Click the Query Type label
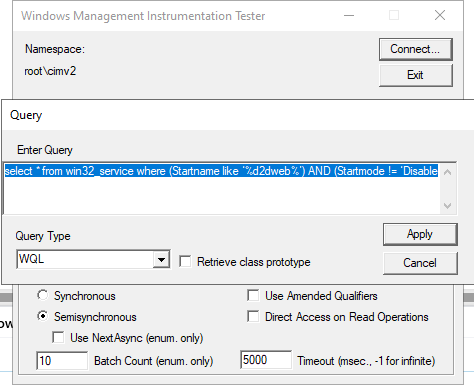The width and height of the screenshot is (474, 387). [x=43, y=236]
